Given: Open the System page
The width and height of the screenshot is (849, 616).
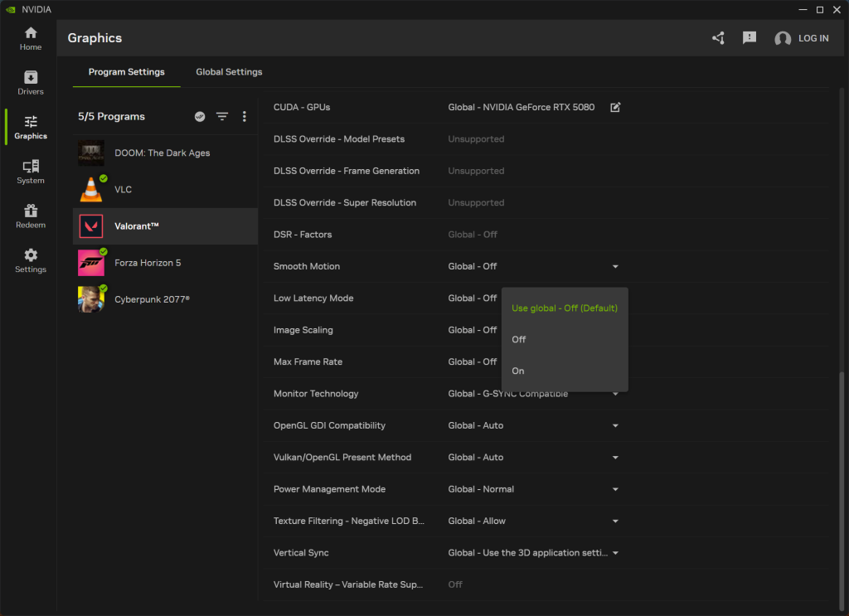Looking at the screenshot, I should coord(31,172).
